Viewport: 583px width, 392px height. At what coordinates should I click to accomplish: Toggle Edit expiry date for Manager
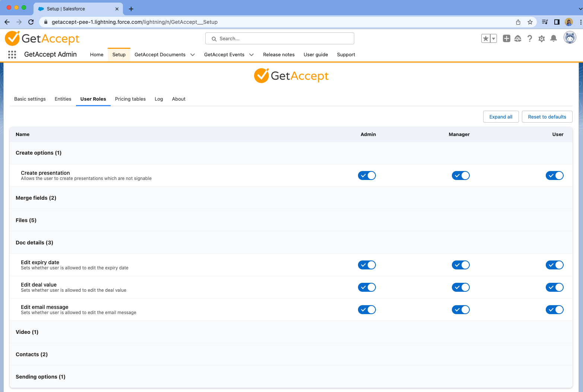[x=461, y=265]
